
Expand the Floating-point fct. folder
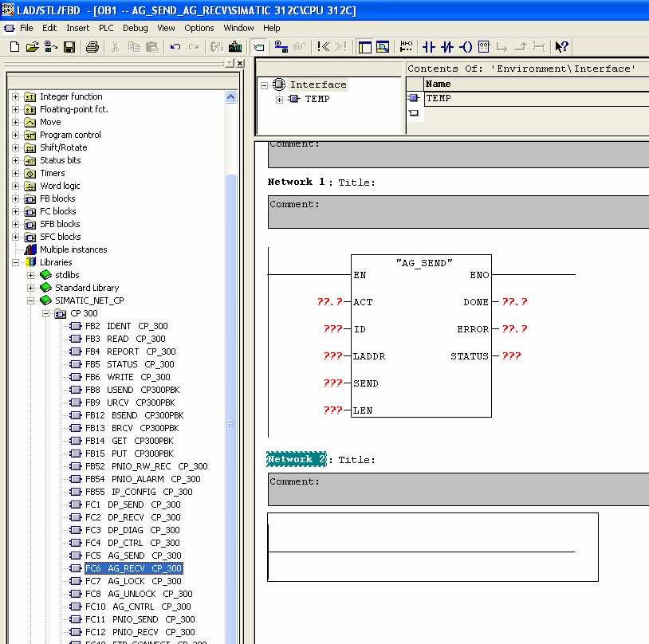point(15,110)
